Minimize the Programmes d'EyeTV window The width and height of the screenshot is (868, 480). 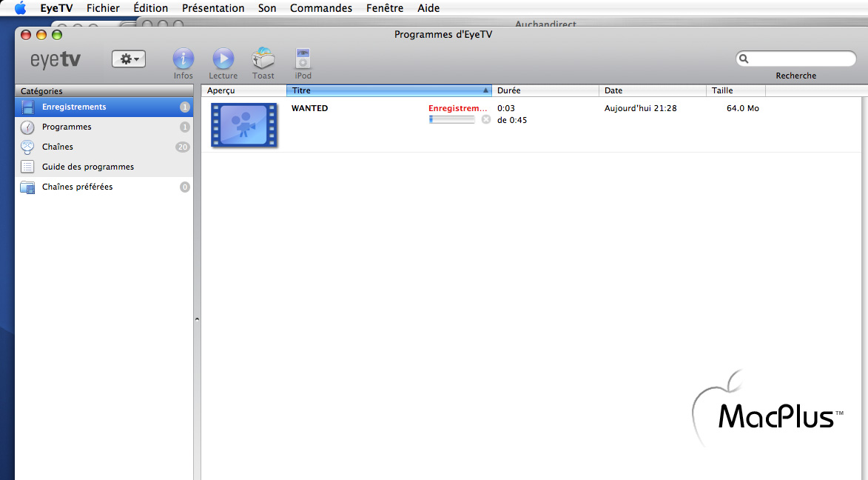(41, 35)
